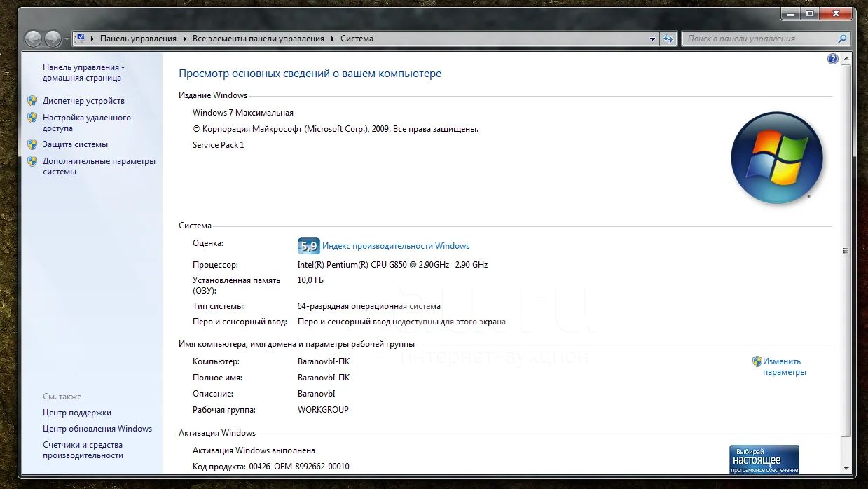The width and height of the screenshot is (868, 489).
Task: Focus the 'Поиск в панели управления' search field
Action: point(760,39)
